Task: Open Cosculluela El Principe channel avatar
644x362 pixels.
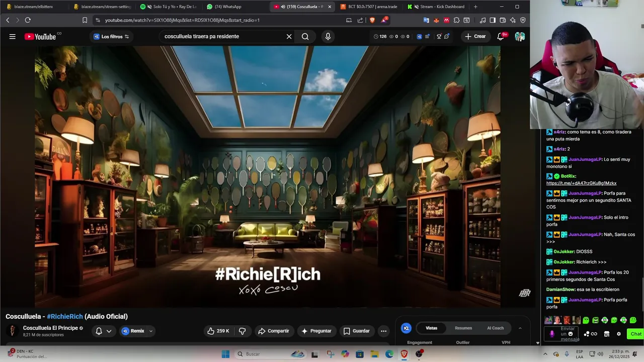Action: point(12,331)
